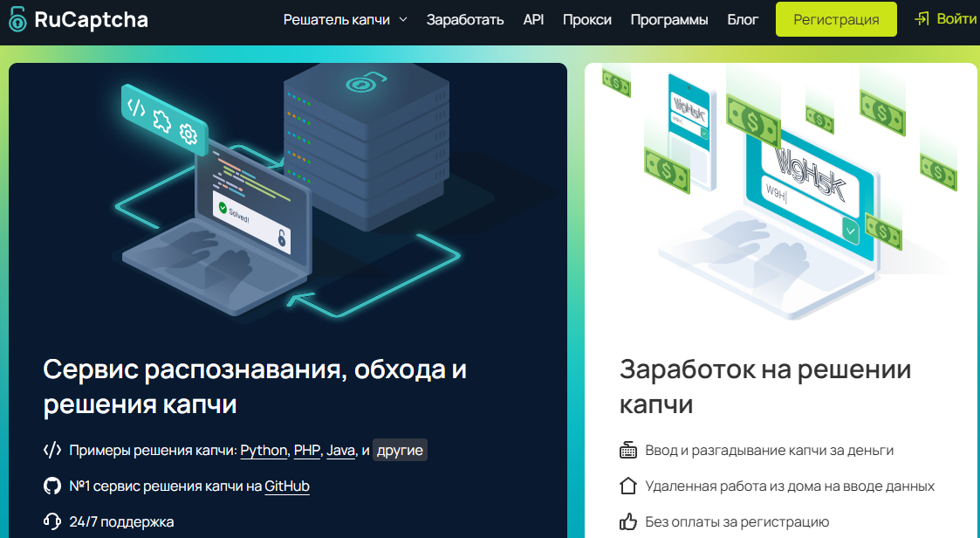Click the Регистрация button
Viewport: 980px width, 538px height.
click(x=836, y=19)
